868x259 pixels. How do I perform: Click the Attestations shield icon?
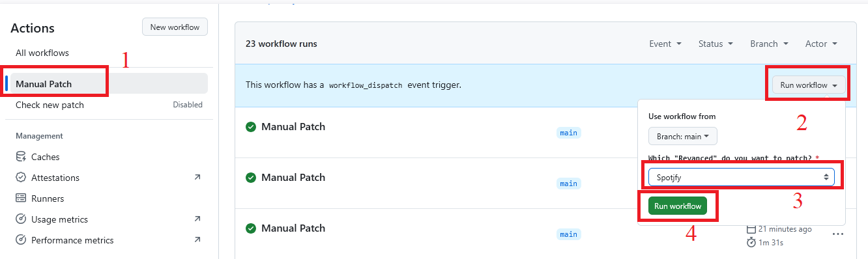21,178
